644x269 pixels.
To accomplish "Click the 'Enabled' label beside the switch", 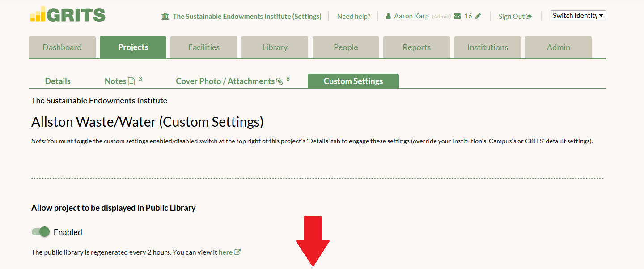I will [68, 232].
